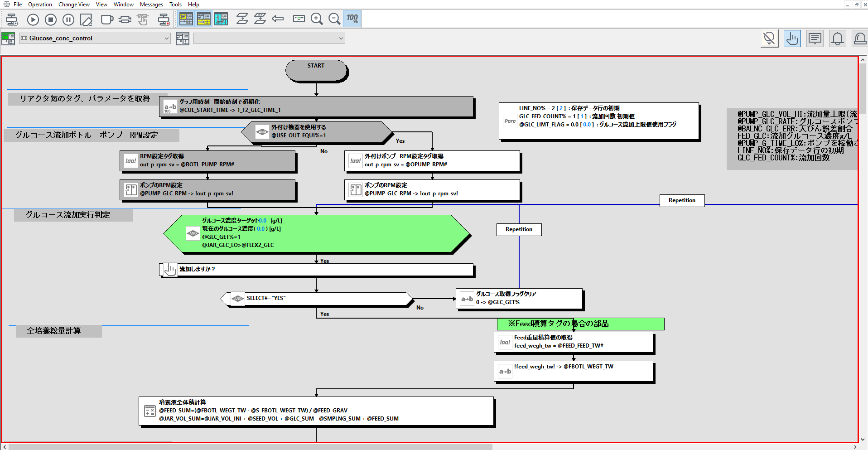Image resolution: width=868 pixels, height=450 pixels.
Task: Click the START node in flowchart
Action: tap(316, 71)
